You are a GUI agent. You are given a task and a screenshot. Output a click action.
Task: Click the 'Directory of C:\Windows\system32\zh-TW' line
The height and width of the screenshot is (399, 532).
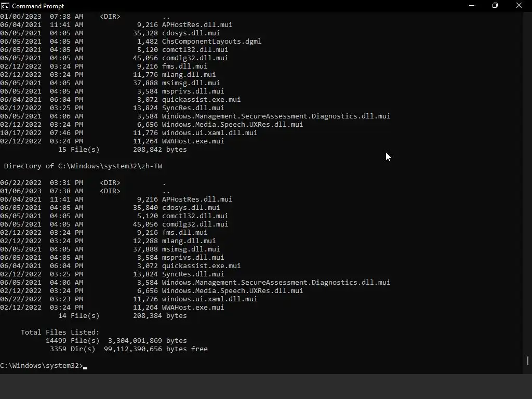click(83, 166)
